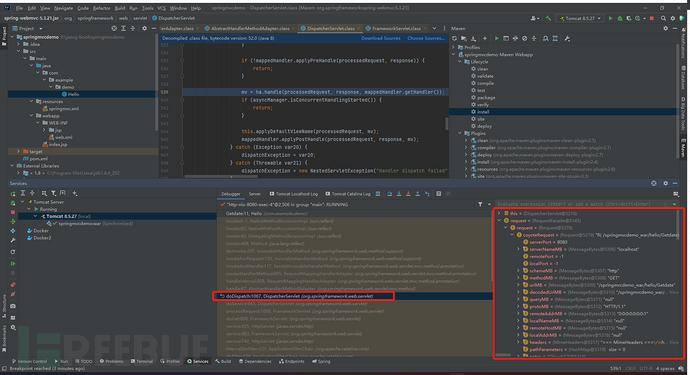The height and width of the screenshot is (375, 690).
Task: Click Step Over icon in debugger toolbar
Action: (x=389, y=194)
